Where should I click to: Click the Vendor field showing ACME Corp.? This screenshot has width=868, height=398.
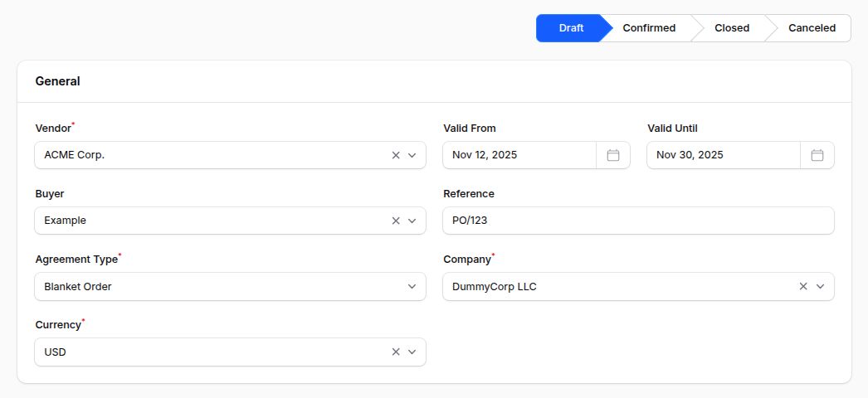tap(207, 155)
